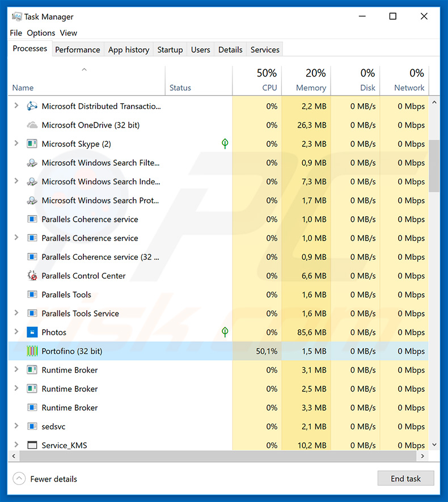Click the green leaf status icon for Photos

225,332
